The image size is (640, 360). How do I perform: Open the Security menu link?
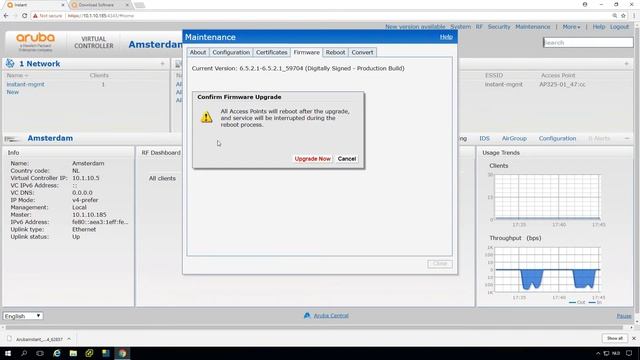499,27
